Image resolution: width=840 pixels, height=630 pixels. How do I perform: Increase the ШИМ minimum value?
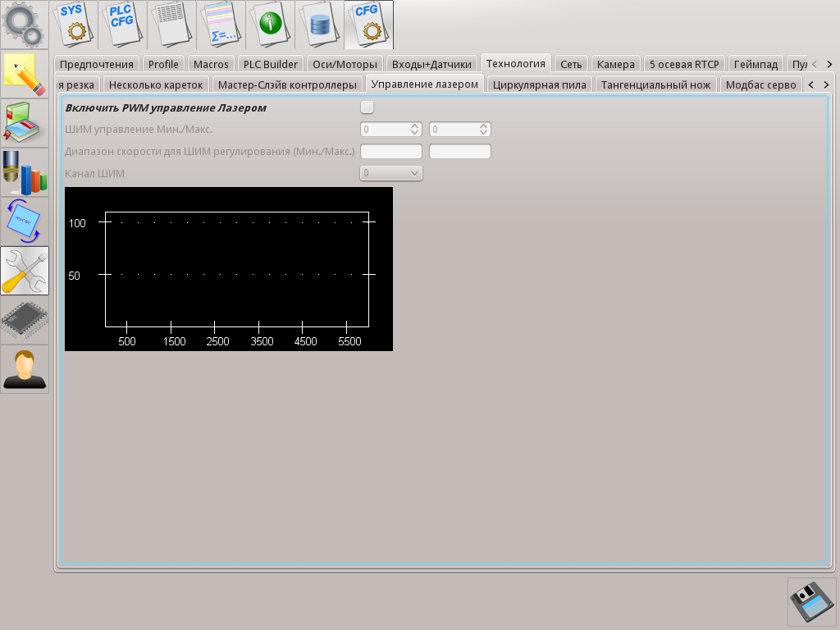414,126
